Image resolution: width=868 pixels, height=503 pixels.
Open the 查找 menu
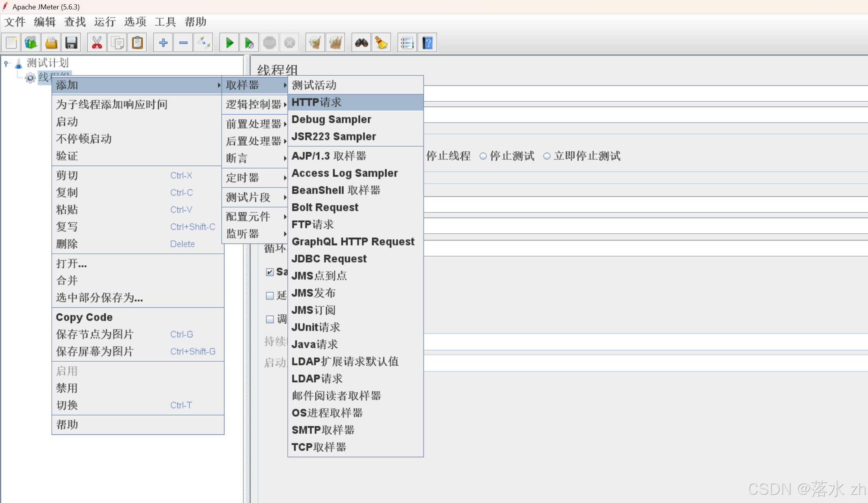tap(75, 22)
